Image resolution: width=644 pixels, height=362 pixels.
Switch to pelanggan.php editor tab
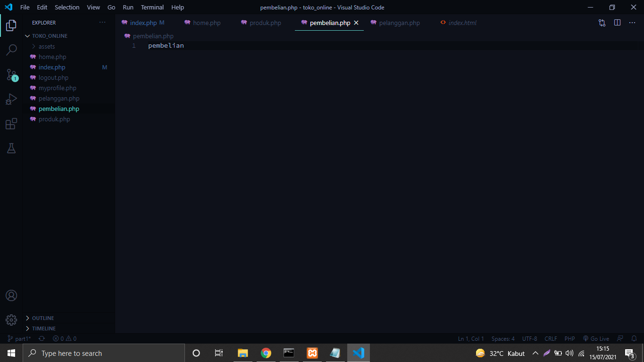coord(399,23)
